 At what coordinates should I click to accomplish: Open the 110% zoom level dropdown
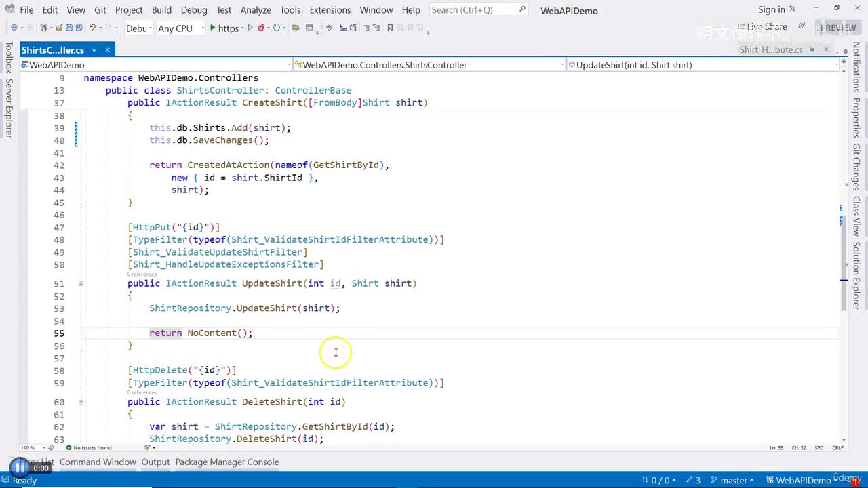click(x=33, y=447)
